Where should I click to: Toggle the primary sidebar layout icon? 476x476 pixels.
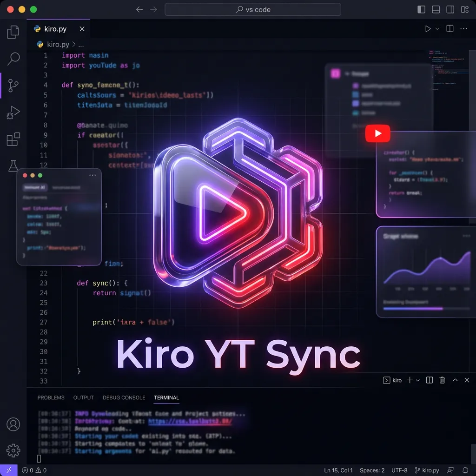tap(421, 9)
